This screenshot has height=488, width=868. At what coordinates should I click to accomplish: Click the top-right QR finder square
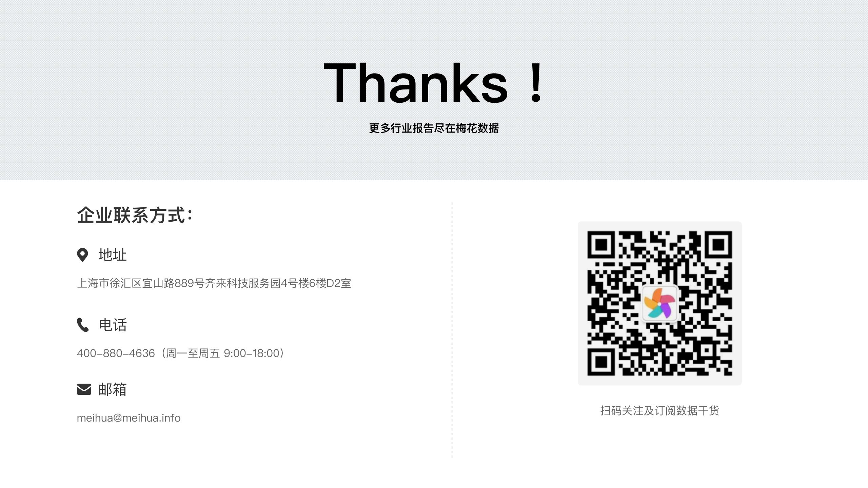718,245
